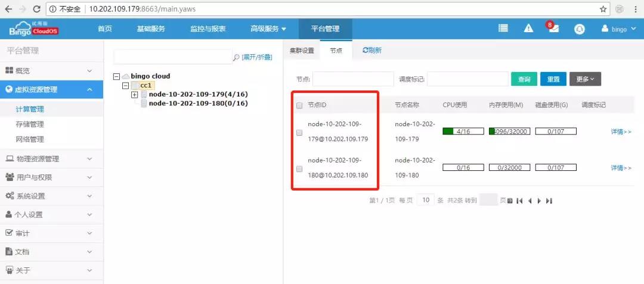Click the green 查询 button
This screenshot has height=284, width=644.
pos(524,79)
